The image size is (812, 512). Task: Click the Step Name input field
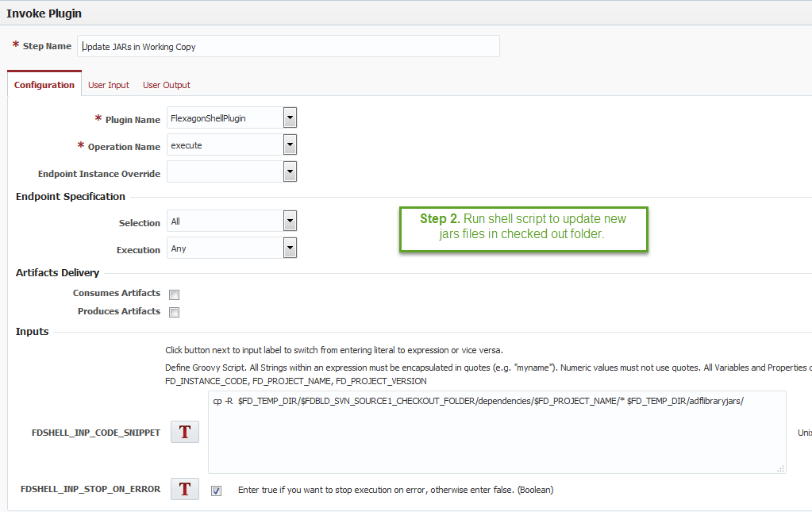288,46
